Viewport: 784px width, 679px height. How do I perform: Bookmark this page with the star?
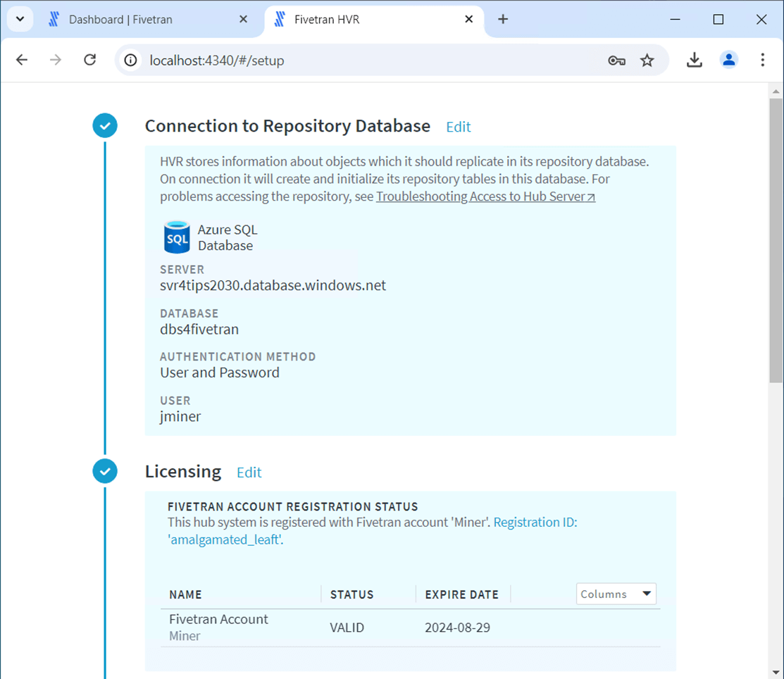point(647,61)
